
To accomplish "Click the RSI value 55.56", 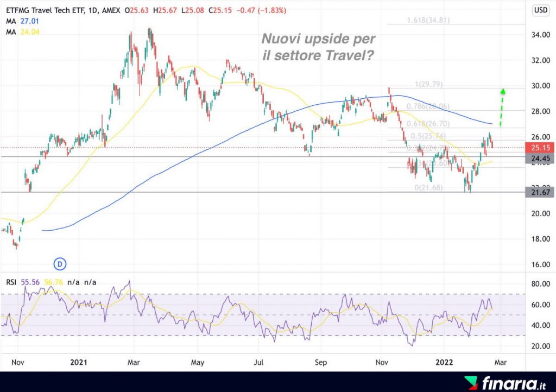I will point(30,282).
